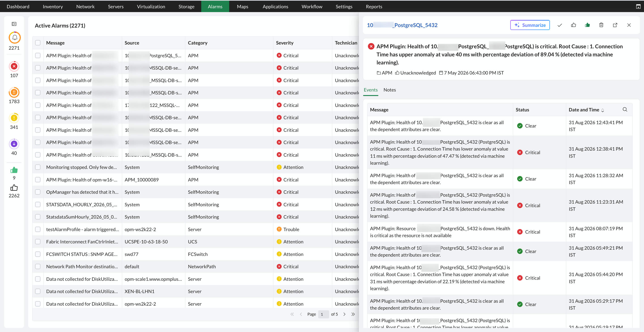Sort by the Severity column header
This screenshot has height=332, width=644.
click(284, 43)
